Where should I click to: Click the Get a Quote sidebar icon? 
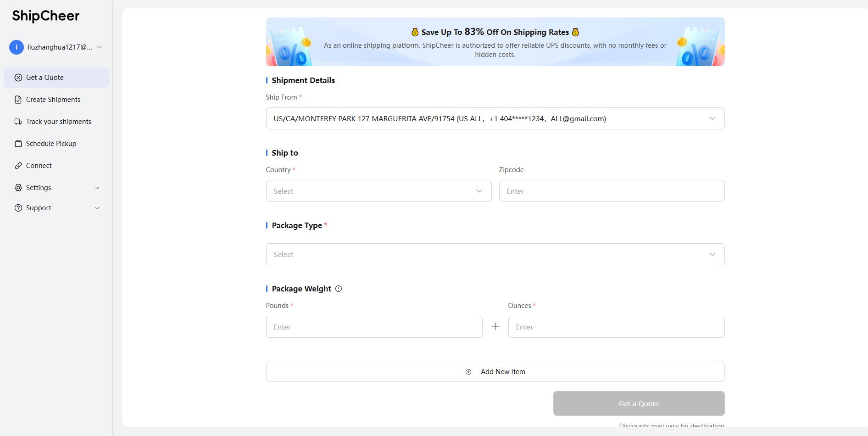(x=18, y=78)
